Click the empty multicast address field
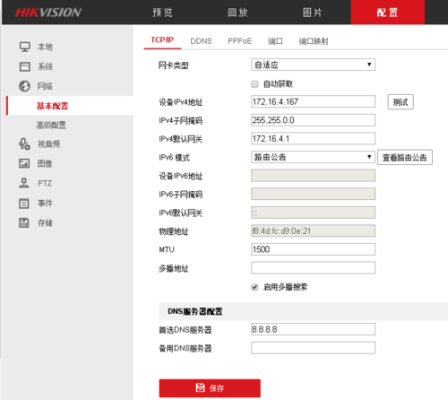Image resolution: width=448 pixels, height=400 pixels. click(x=313, y=268)
